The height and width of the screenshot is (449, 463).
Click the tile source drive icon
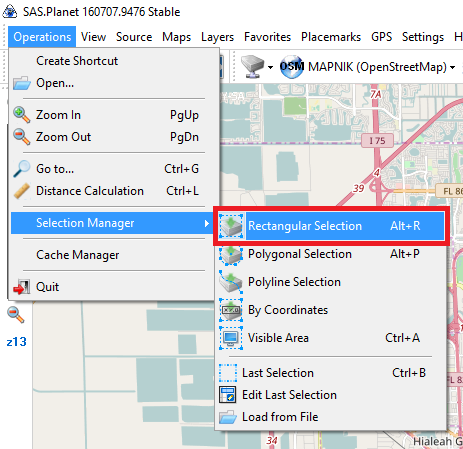[x=252, y=66]
